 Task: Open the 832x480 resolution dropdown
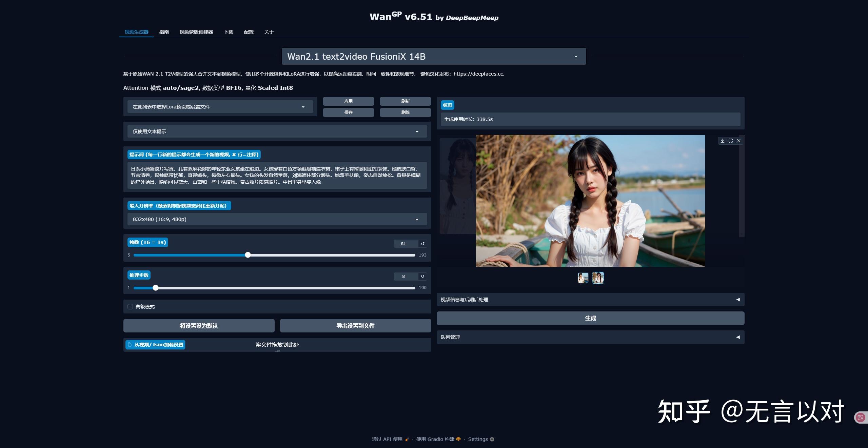[417, 219]
